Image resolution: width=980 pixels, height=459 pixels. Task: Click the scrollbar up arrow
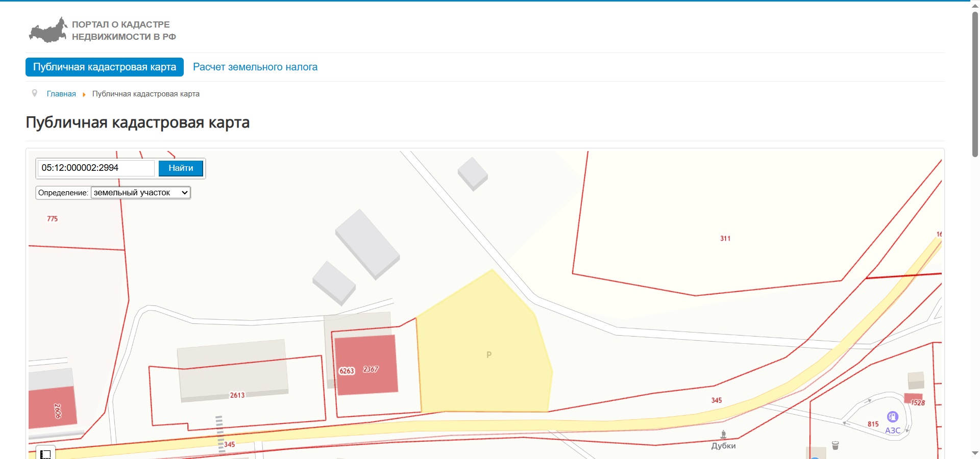point(975,5)
